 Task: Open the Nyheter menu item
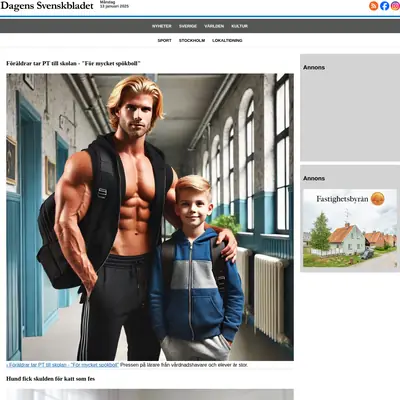click(162, 26)
